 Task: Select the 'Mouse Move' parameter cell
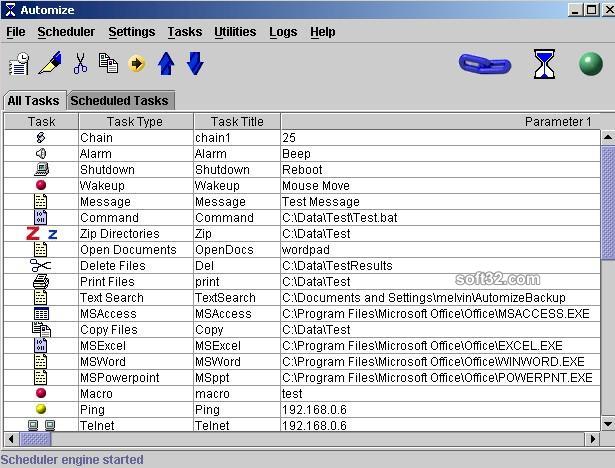tap(440, 186)
